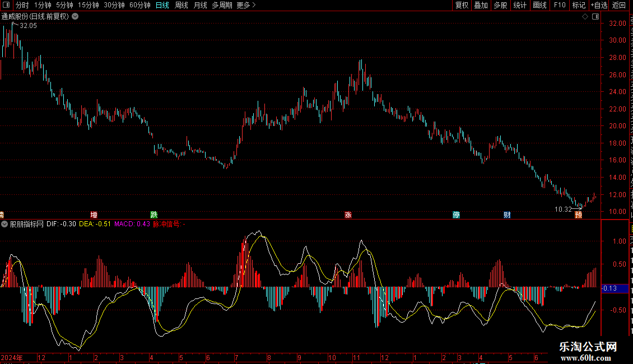Click the 10.32 low price label
633x364 pixels.
click(x=563, y=209)
